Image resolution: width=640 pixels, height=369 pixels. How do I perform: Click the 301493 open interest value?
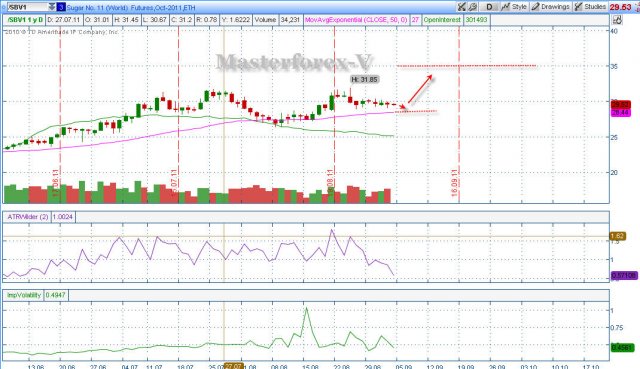coord(477,20)
